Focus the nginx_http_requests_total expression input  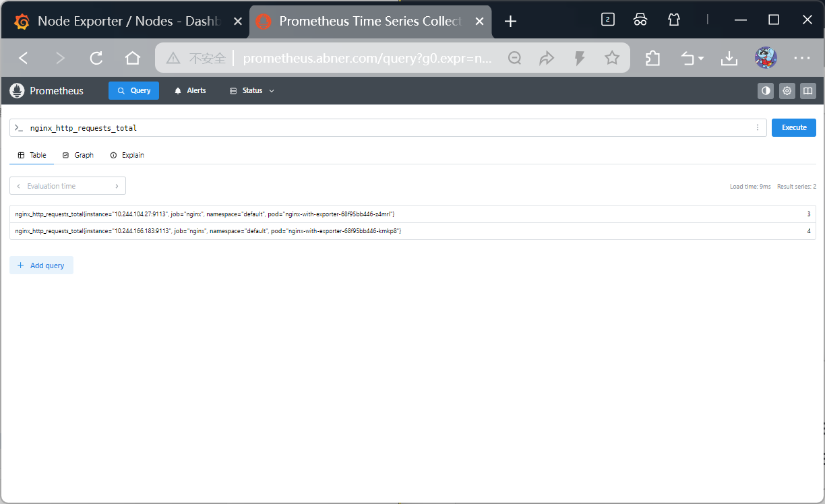click(388, 127)
